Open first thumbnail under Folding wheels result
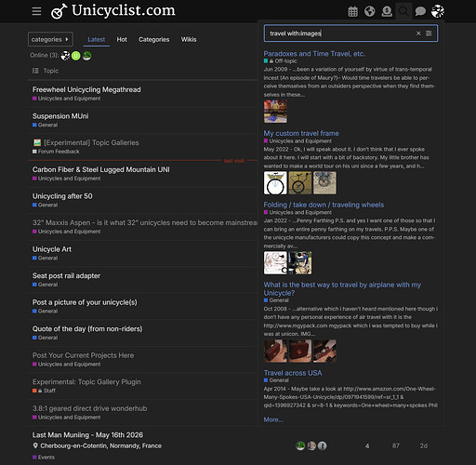 275,263
